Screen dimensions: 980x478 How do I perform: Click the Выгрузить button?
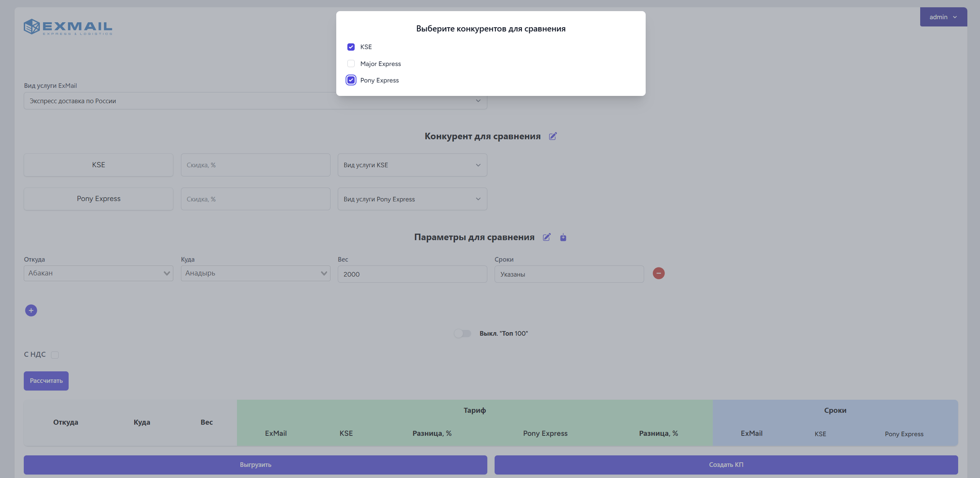coord(255,465)
